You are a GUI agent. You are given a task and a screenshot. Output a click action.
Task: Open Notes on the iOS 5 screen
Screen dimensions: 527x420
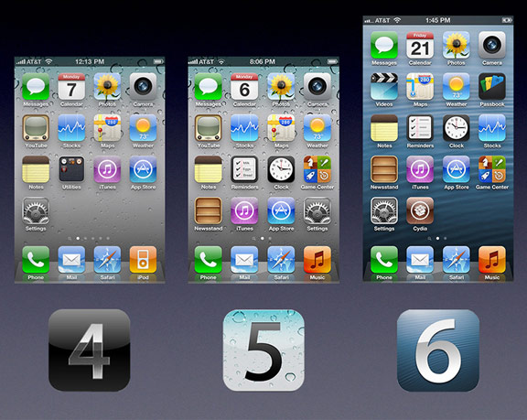pyautogui.click(x=209, y=169)
